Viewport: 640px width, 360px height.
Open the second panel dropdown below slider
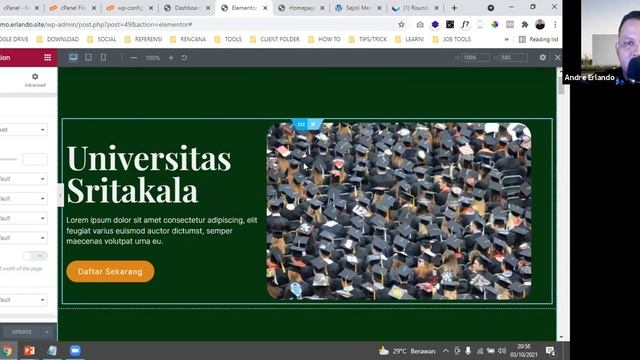click(x=23, y=179)
